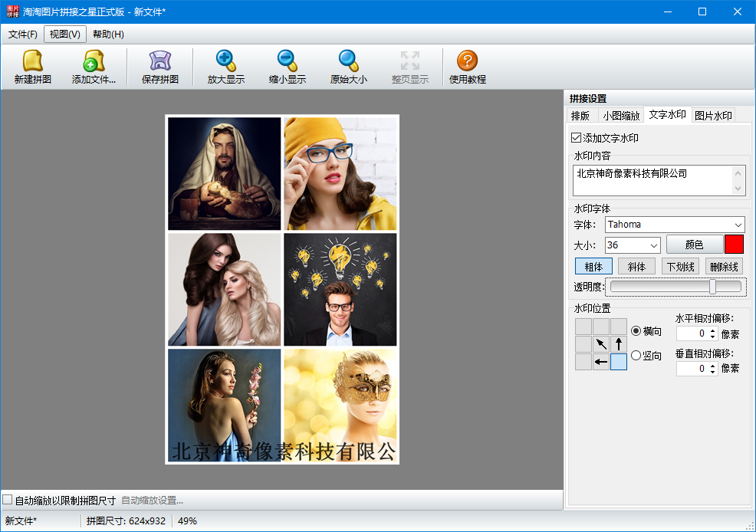Expand the font size 36 dropdown

coord(653,245)
